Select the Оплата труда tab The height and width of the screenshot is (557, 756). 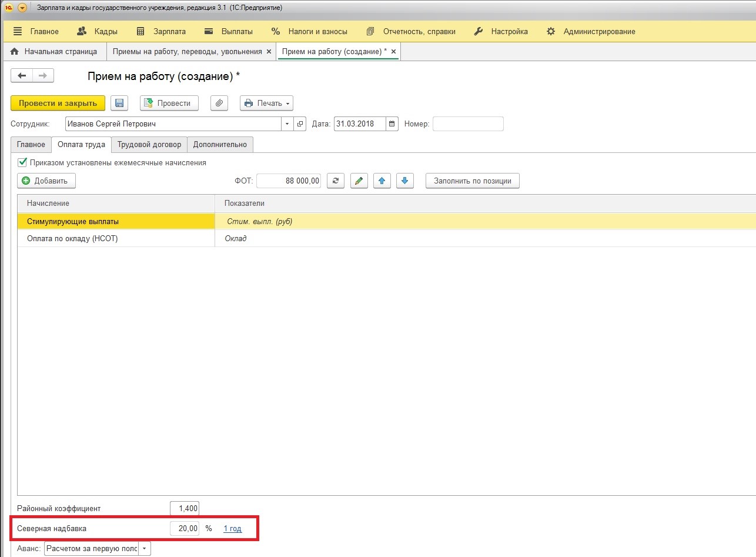(x=81, y=145)
